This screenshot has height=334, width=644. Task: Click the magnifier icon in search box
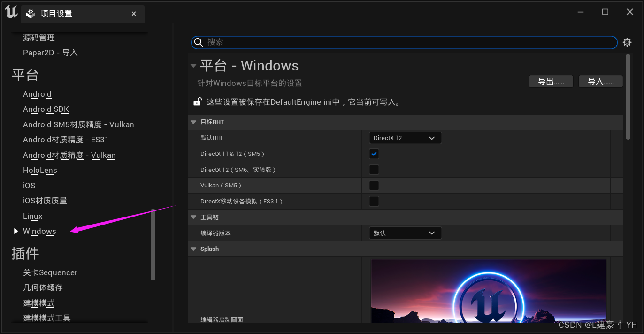[199, 42]
